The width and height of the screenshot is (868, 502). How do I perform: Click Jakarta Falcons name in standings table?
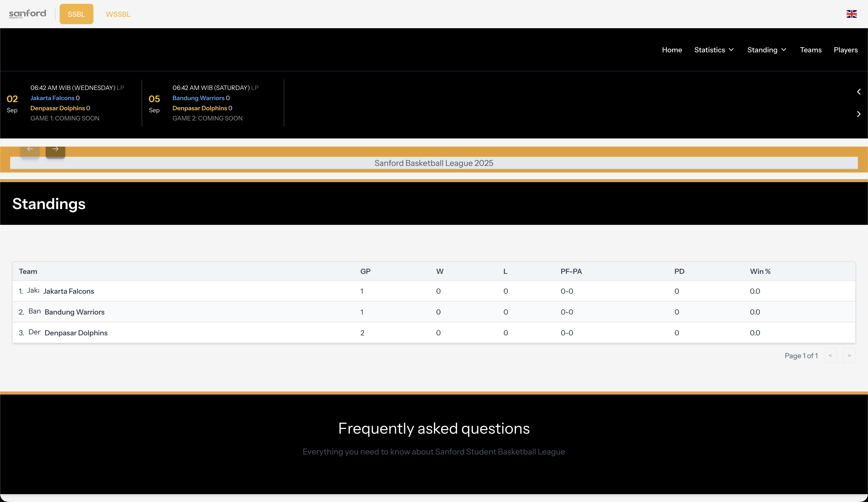[x=69, y=291]
